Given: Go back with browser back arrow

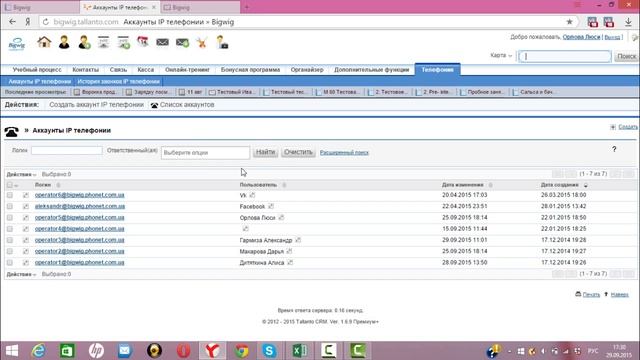Looking at the screenshot, I should click(12, 22).
